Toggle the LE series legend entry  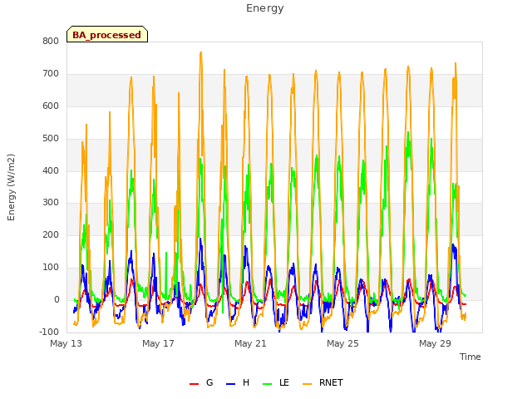click(276, 382)
